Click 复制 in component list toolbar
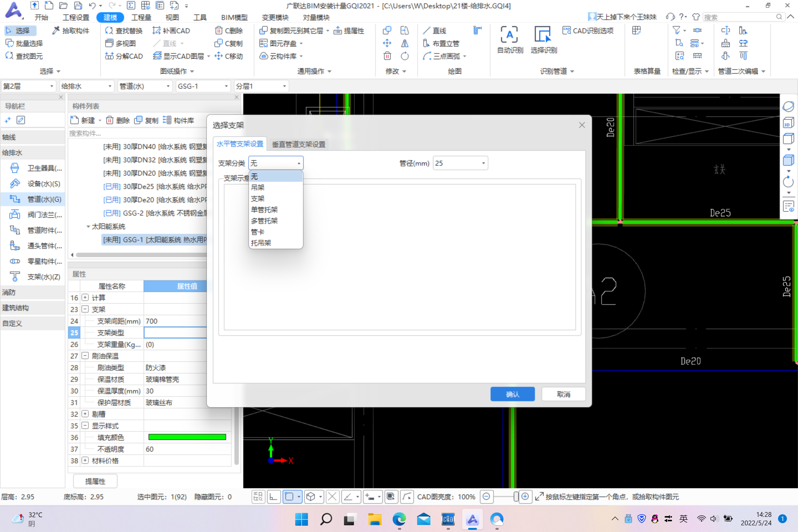 pos(146,120)
